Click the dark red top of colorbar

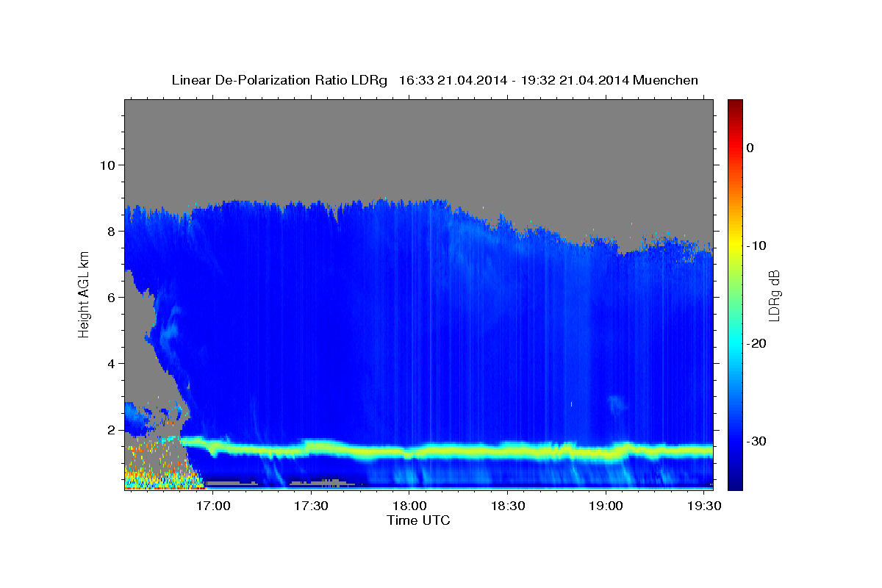click(x=735, y=104)
